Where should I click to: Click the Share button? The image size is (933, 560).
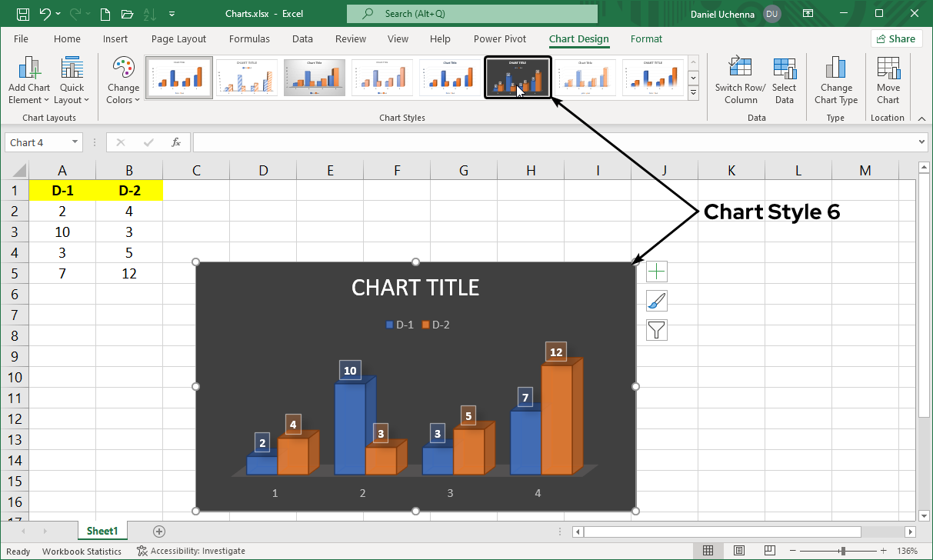pos(896,38)
